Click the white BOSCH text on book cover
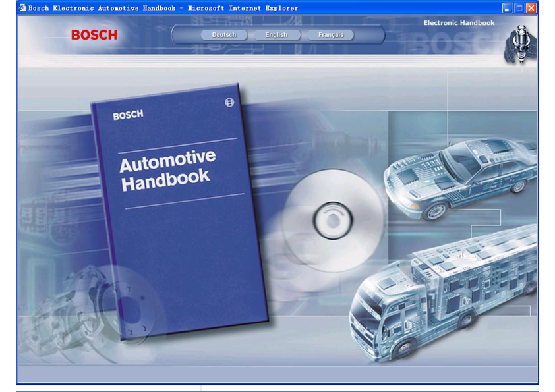The height and width of the screenshot is (392, 555). (x=128, y=115)
